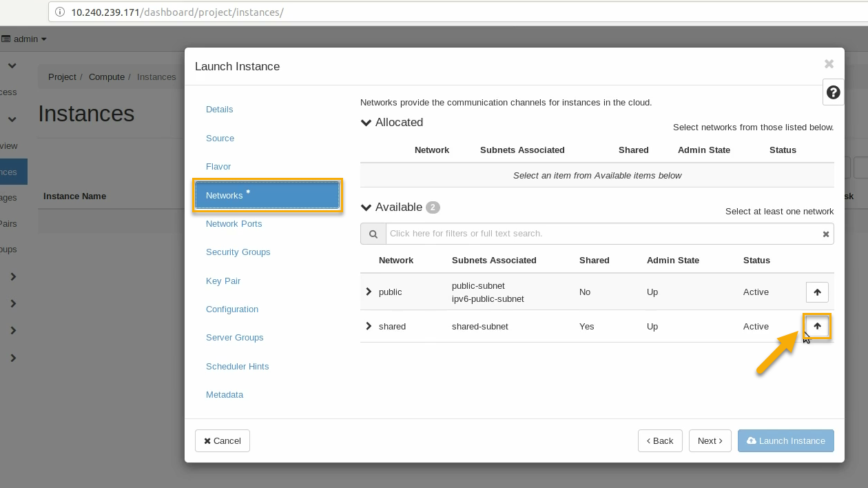
Task: Open the Flavor step
Action: click(x=218, y=167)
